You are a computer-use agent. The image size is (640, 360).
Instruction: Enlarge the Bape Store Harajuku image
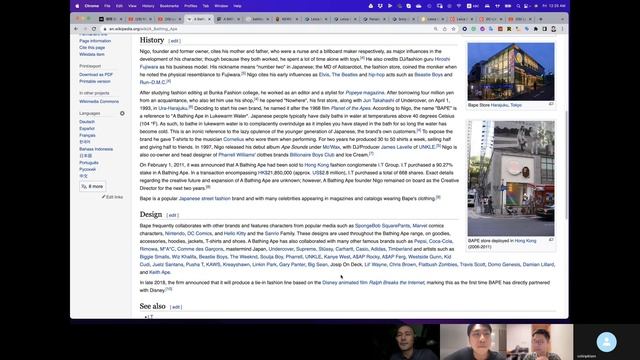point(551,104)
